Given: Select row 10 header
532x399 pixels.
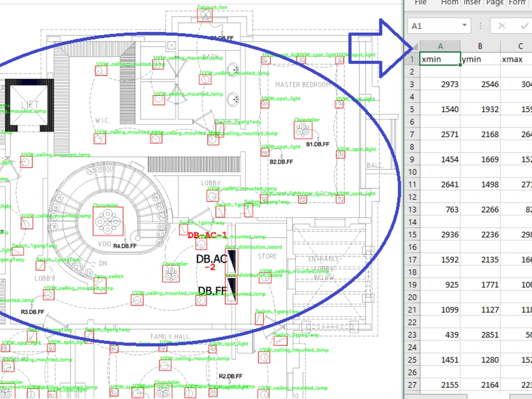Looking at the screenshot, I should click(412, 172).
